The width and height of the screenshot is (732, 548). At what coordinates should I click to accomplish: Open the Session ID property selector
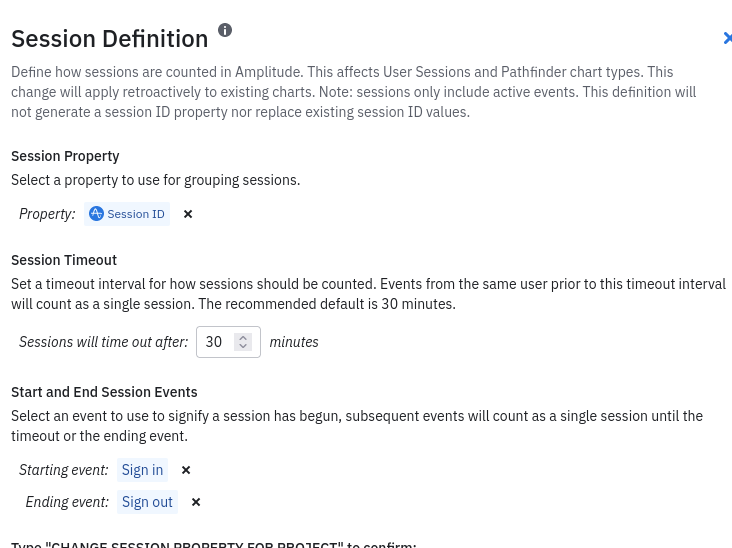tap(135, 214)
